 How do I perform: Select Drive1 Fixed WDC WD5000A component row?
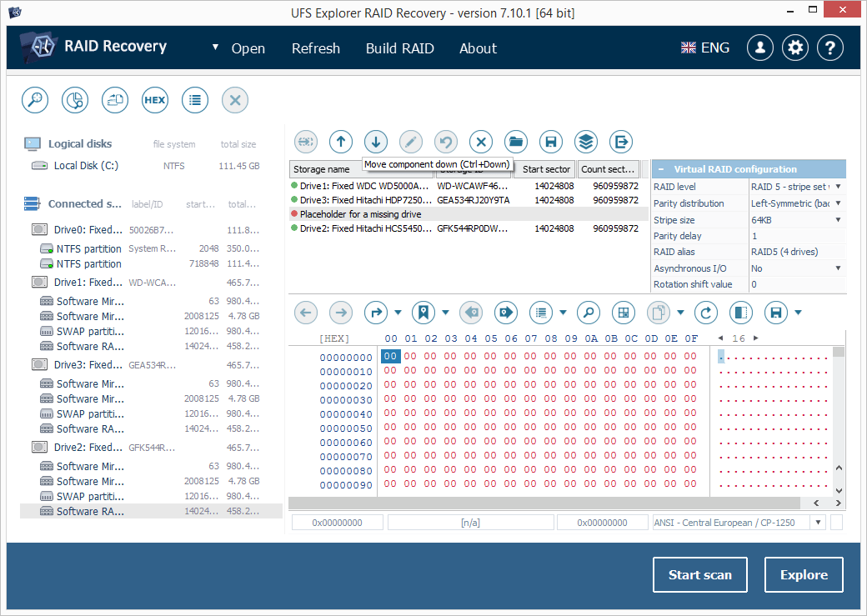469,186
